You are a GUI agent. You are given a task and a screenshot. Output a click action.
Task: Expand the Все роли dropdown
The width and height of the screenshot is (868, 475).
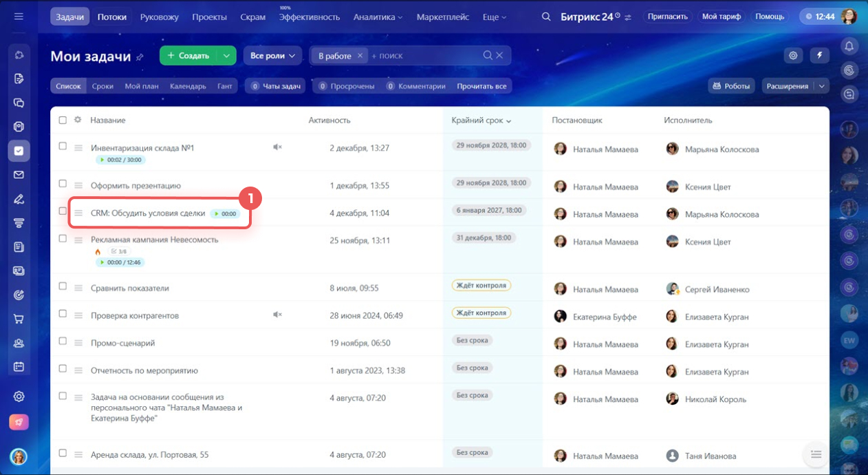(x=272, y=56)
